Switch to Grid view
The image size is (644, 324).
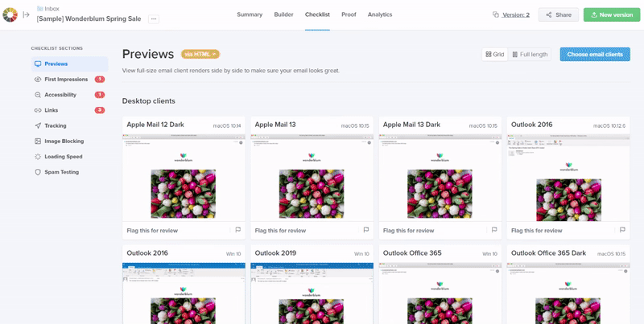(495, 54)
